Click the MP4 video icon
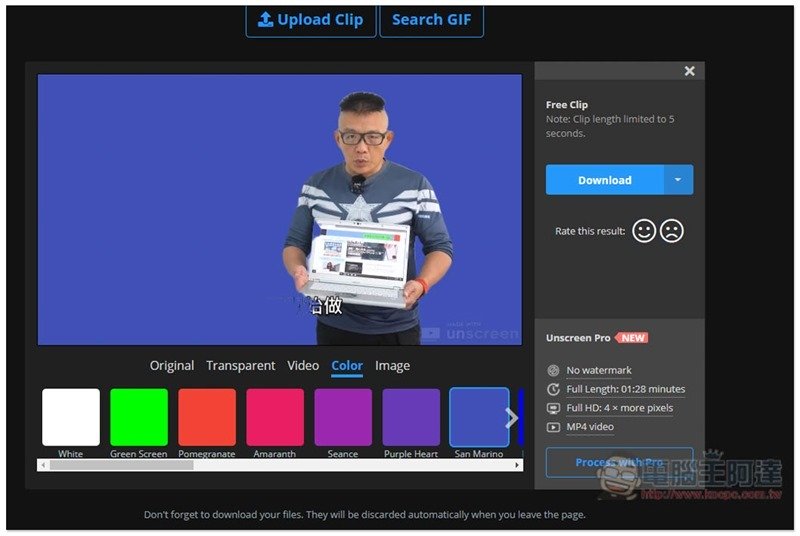800x536 pixels. (554, 427)
